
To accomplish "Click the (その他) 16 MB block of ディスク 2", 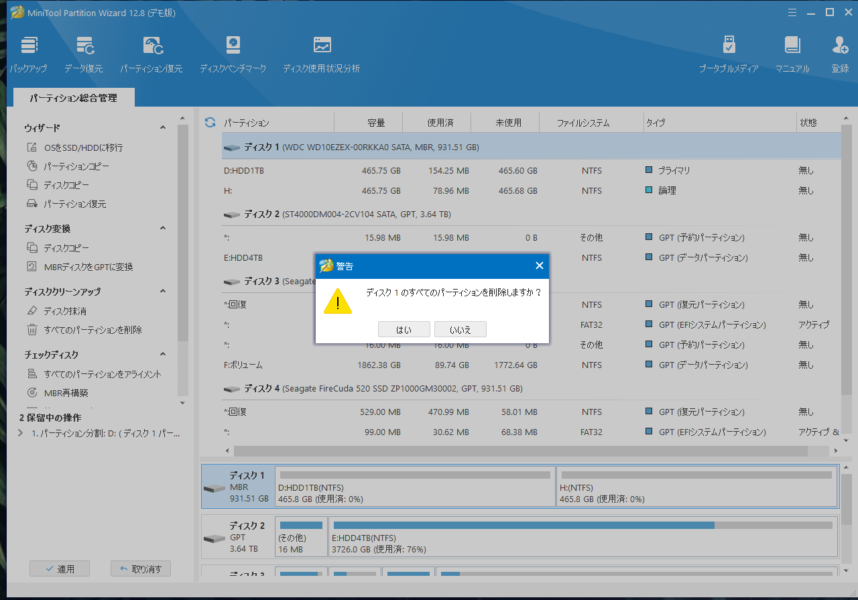I will [301, 537].
